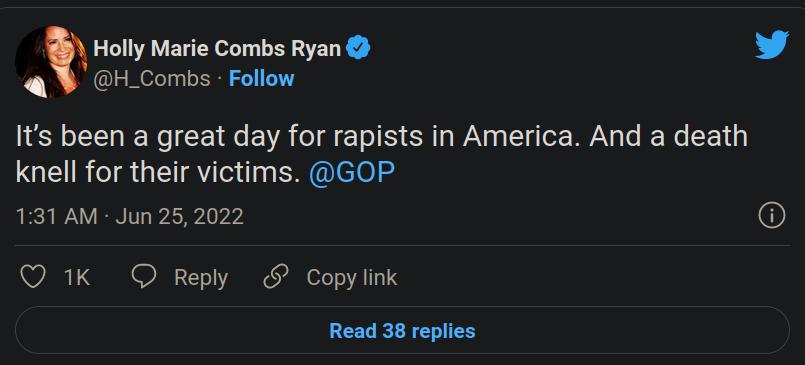This screenshot has width=805, height=365.
Task: Click the Read 38 replies button
Action: [x=402, y=331]
